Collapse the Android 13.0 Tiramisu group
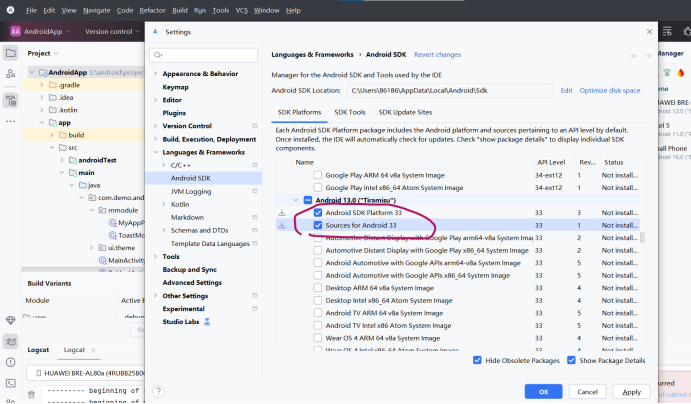Image resolution: width=691 pixels, height=404 pixels. (x=296, y=200)
